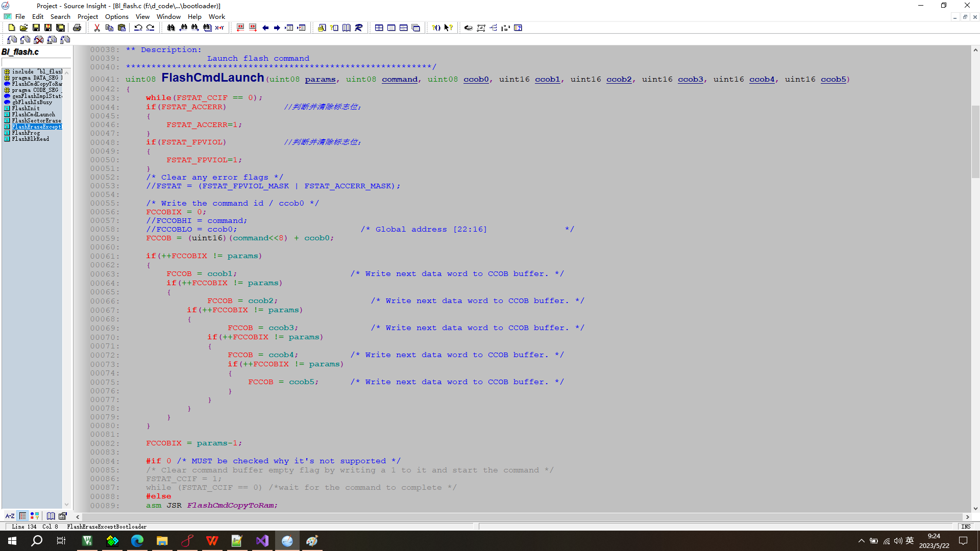The width and height of the screenshot is (980, 551).
Task: Open the Window menu
Action: click(168, 17)
